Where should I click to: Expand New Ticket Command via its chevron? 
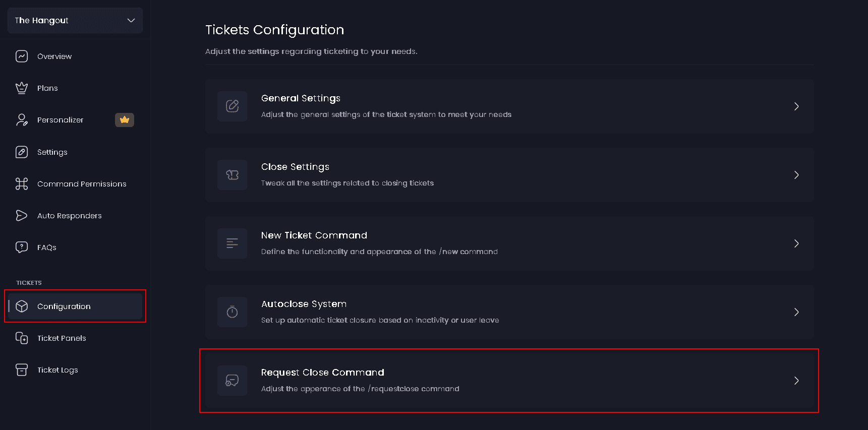796,243
